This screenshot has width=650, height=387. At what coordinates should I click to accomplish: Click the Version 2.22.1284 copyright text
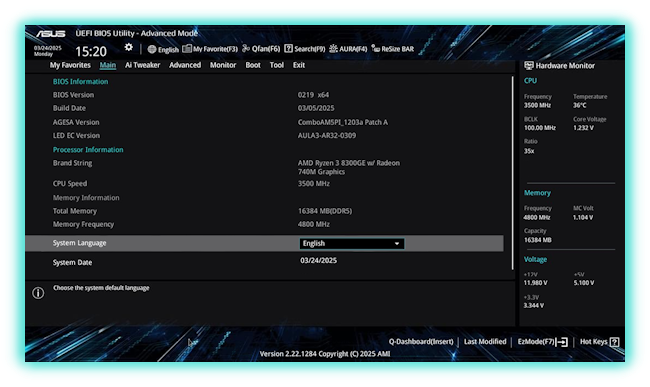click(325, 354)
